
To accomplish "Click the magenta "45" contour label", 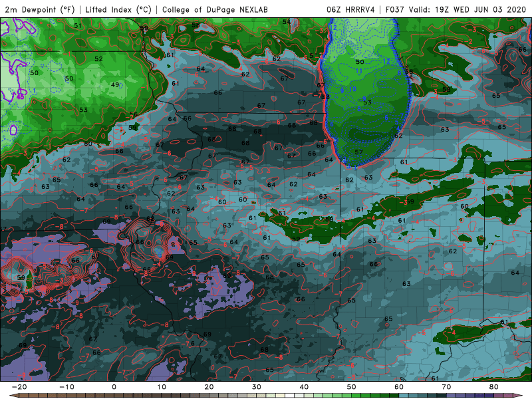I will (x=21, y=96).
